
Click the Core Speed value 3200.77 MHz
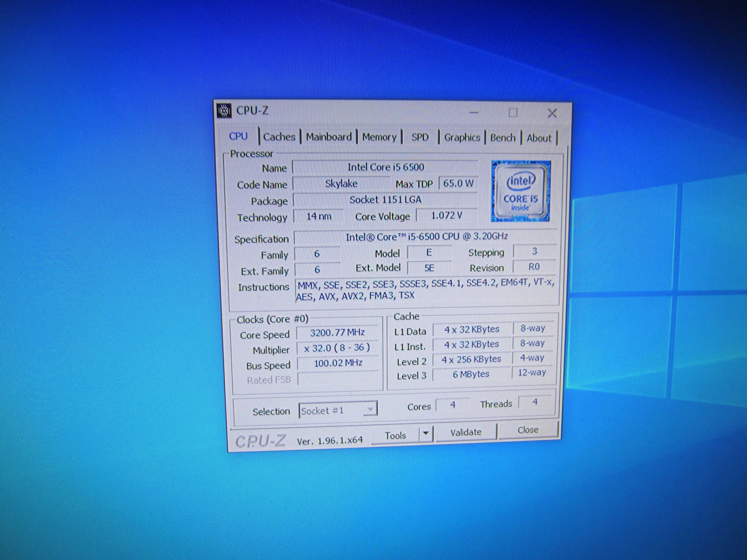(337, 332)
